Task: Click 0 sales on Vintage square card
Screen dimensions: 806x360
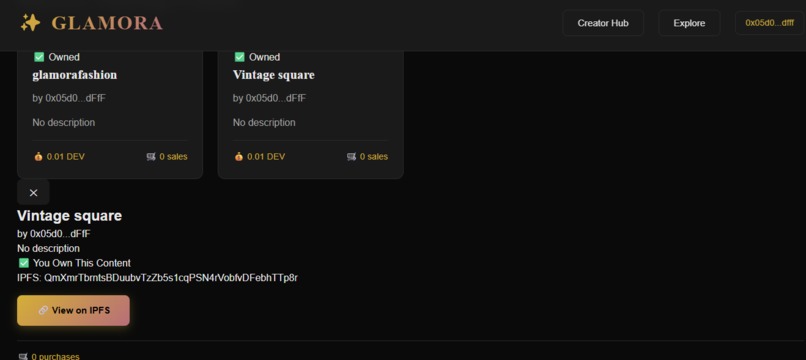Action: tap(374, 156)
